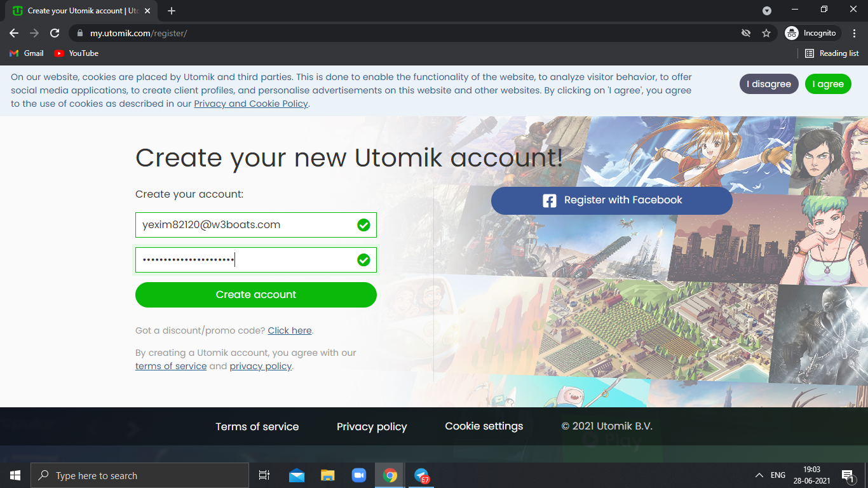Open Chrome three-dot menu

pos(855,33)
